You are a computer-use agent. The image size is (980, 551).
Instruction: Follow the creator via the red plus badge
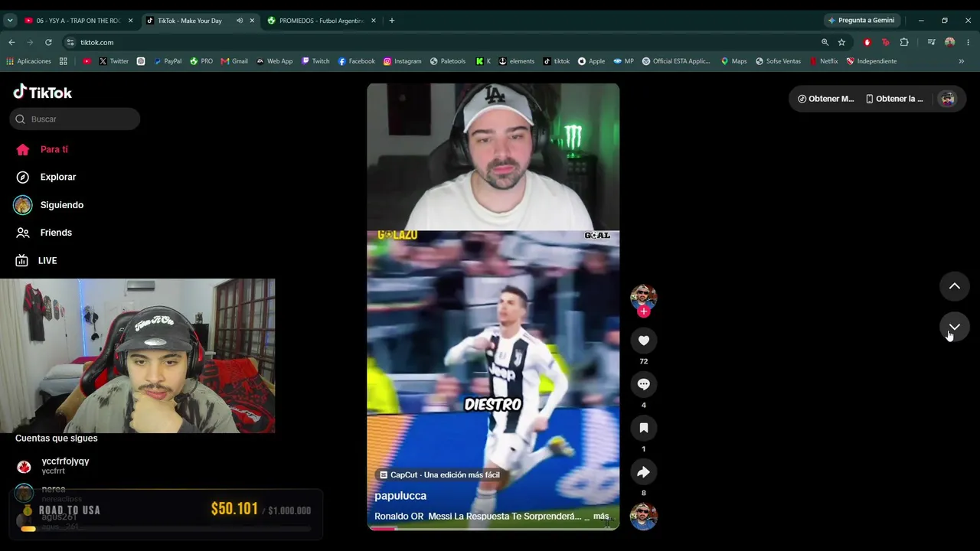tap(643, 311)
